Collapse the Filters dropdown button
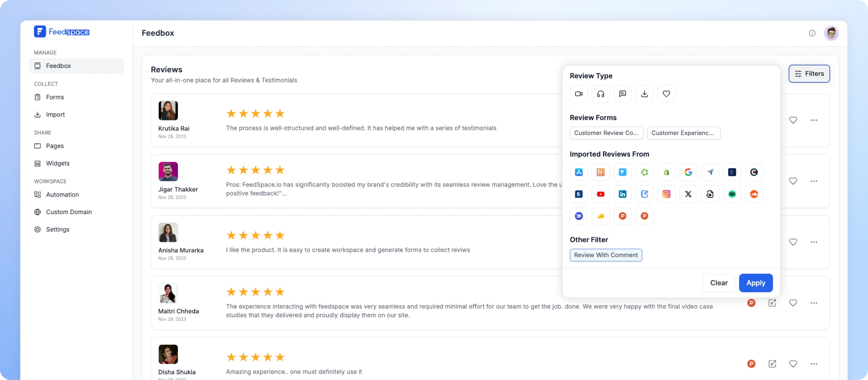The width and height of the screenshot is (868, 380). click(x=809, y=73)
